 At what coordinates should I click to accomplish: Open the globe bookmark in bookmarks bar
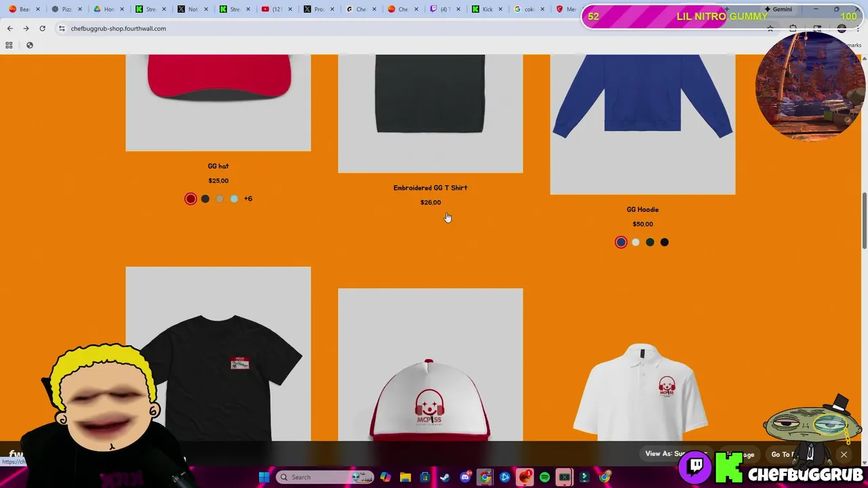[x=30, y=45]
